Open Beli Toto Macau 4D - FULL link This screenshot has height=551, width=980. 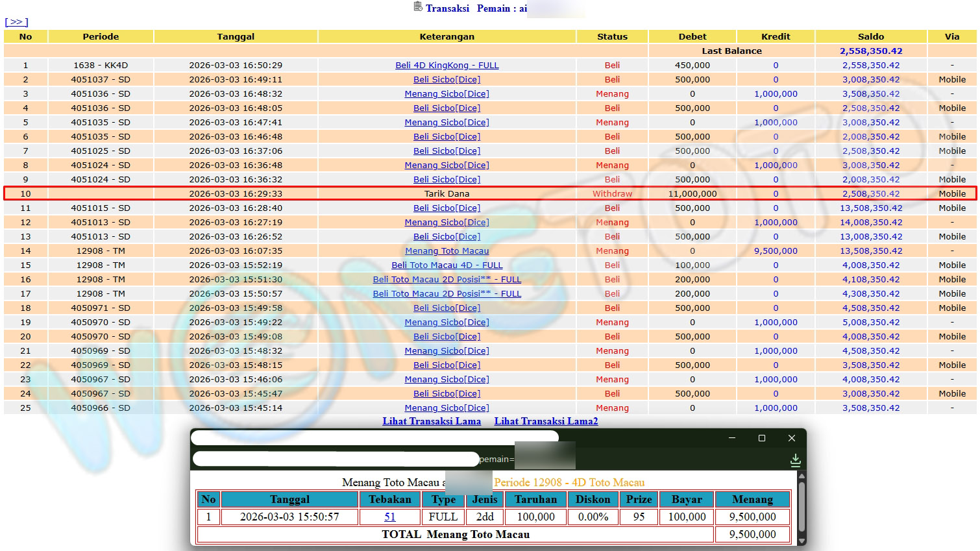(447, 265)
